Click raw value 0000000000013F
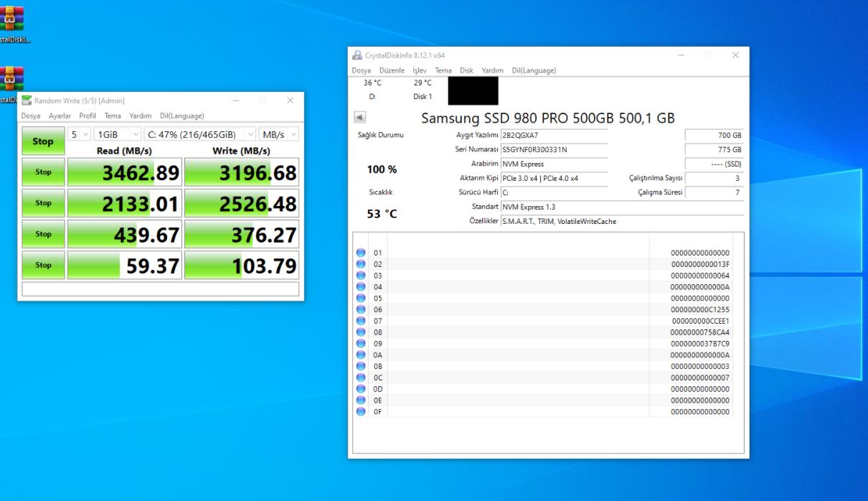Screen dimensions: 868x501 700,264
